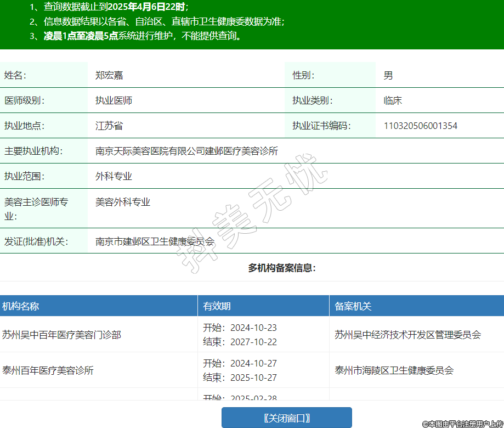Click the 执业医师 level value
Image resolution: width=504 pixels, height=428 pixels.
[x=114, y=101]
